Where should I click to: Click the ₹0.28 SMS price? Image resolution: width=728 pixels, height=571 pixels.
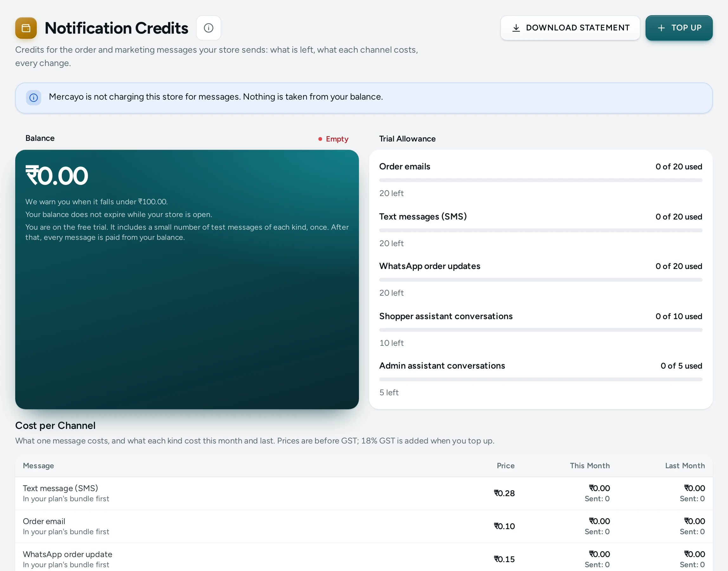point(504,494)
